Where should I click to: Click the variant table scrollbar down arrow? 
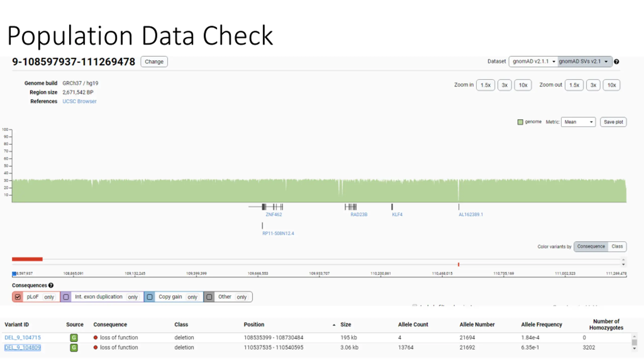(x=634, y=349)
